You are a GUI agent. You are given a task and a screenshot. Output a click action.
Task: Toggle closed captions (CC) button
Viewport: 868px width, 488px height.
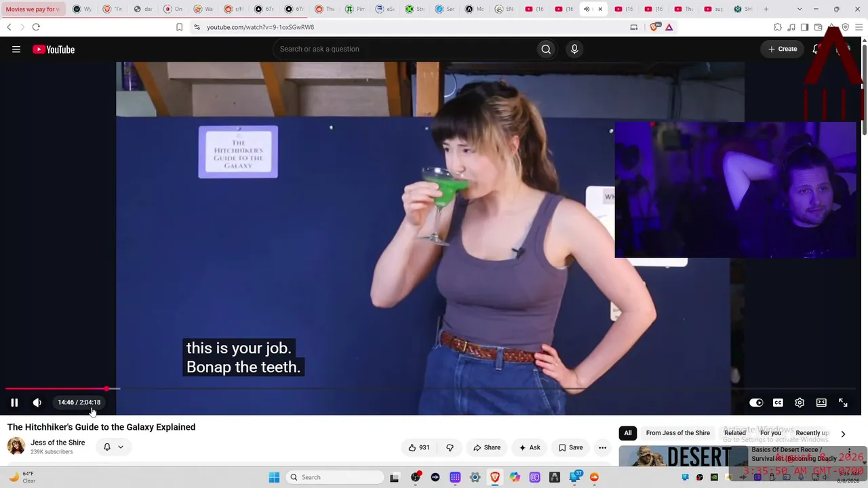(778, 403)
